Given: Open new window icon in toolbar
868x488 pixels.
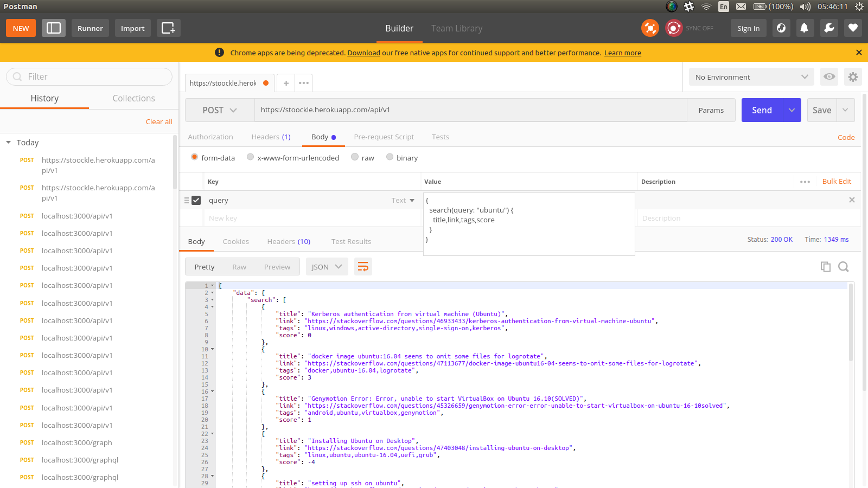Looking at the screenshot, I should pyautogui.click(x=168, y=28).
